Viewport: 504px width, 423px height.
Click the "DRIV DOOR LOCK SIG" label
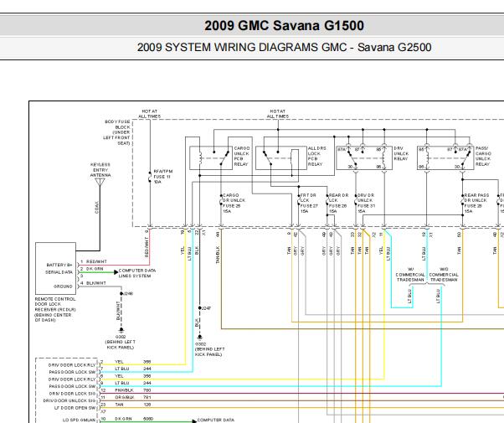click(x=72, y=394)
